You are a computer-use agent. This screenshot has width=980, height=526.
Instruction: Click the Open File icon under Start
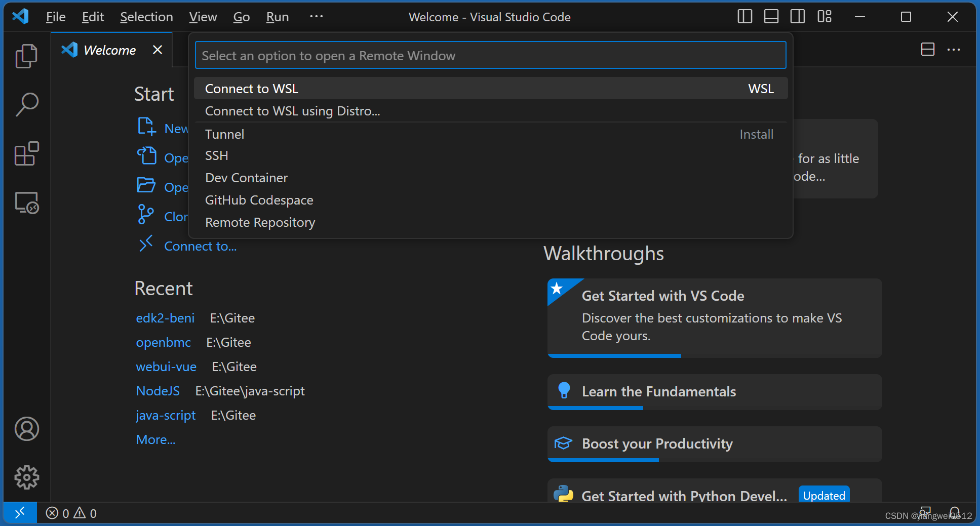tap(146, 156)
